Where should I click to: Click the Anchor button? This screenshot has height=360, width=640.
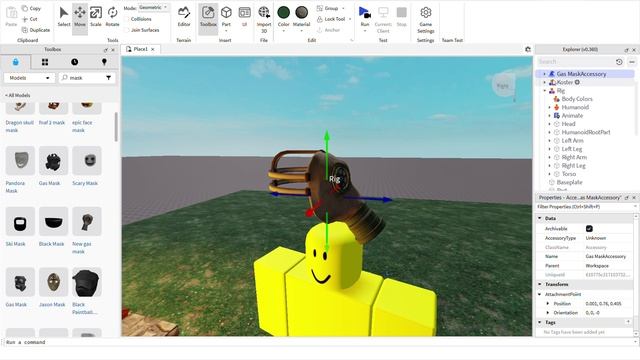329,30
